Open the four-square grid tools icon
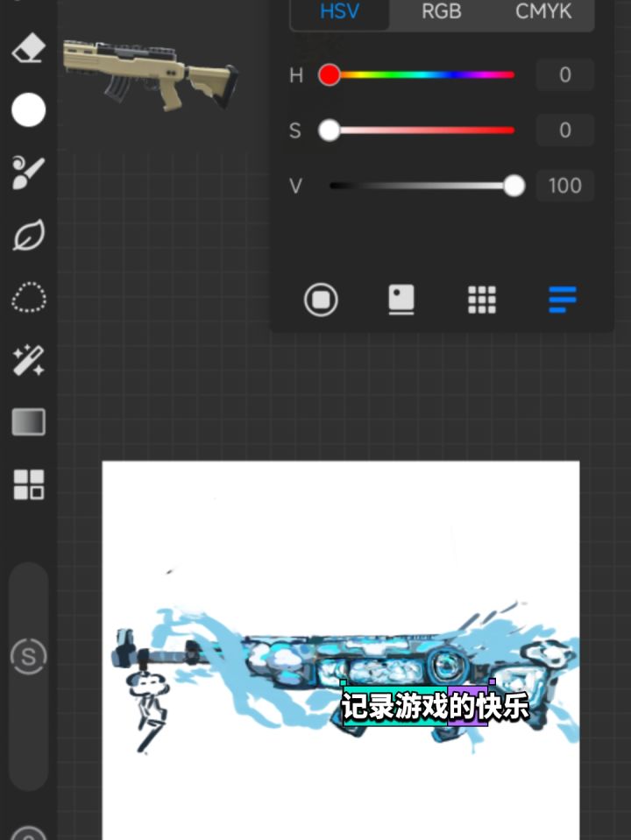 pyautogui.click(x=28, y=484)
